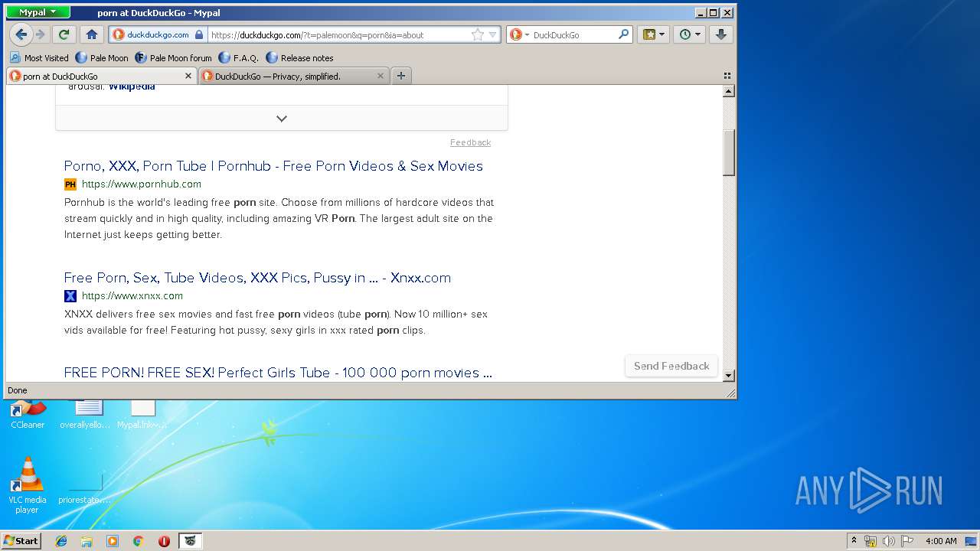Open the Downloads arrow button
Viewport: 980px width, 551px height.
[720, 34]
